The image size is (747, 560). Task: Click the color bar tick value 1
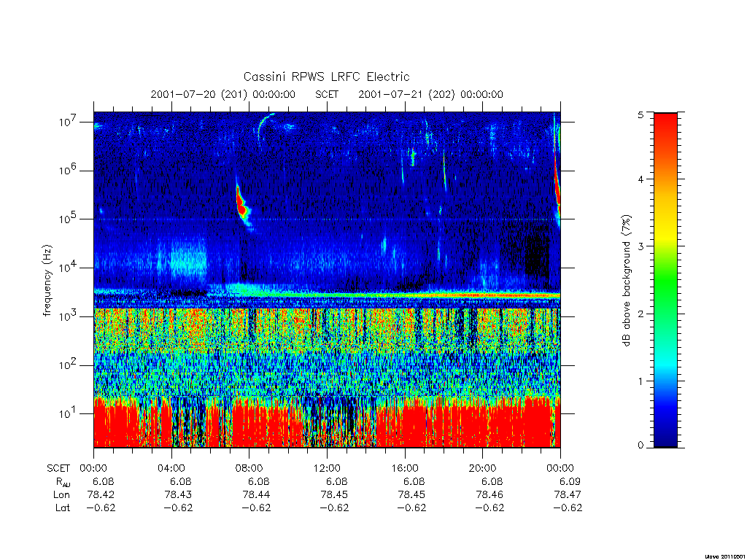[640, 381]
